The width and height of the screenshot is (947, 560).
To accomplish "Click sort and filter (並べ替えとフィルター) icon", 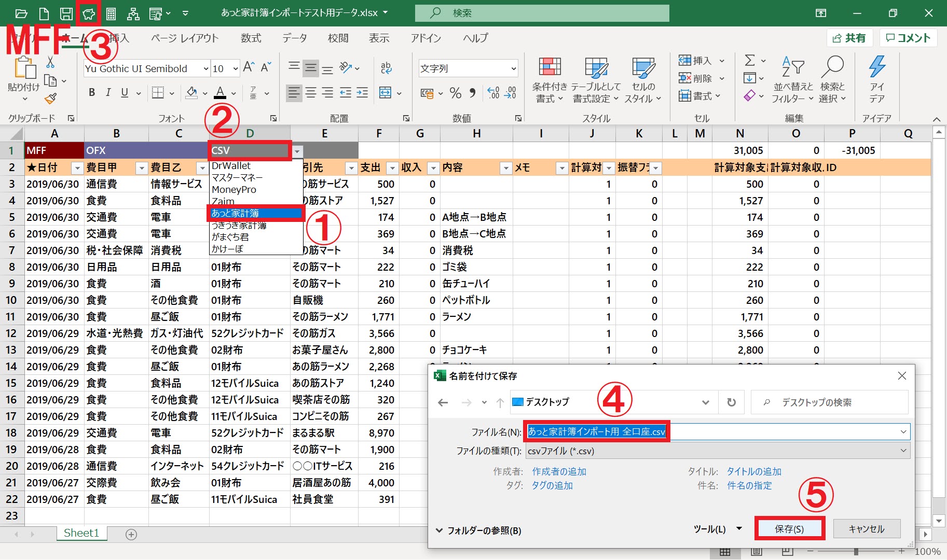I will tap(792, 66).
